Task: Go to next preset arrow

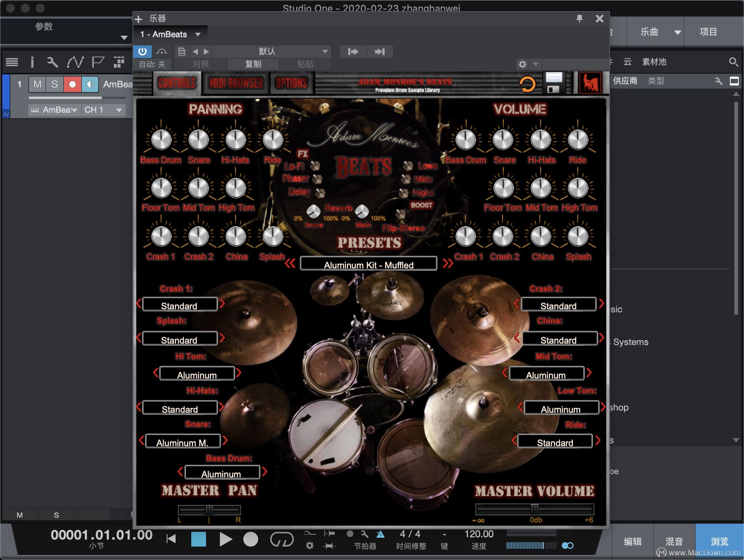Action: 206,52
